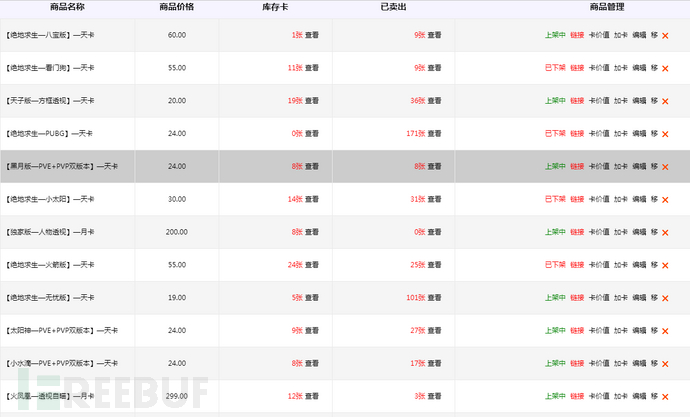Screen dimensions: 690x417
Task: Delete the 小太阳 product priced 30.00
Action: [x=665, y=200]
